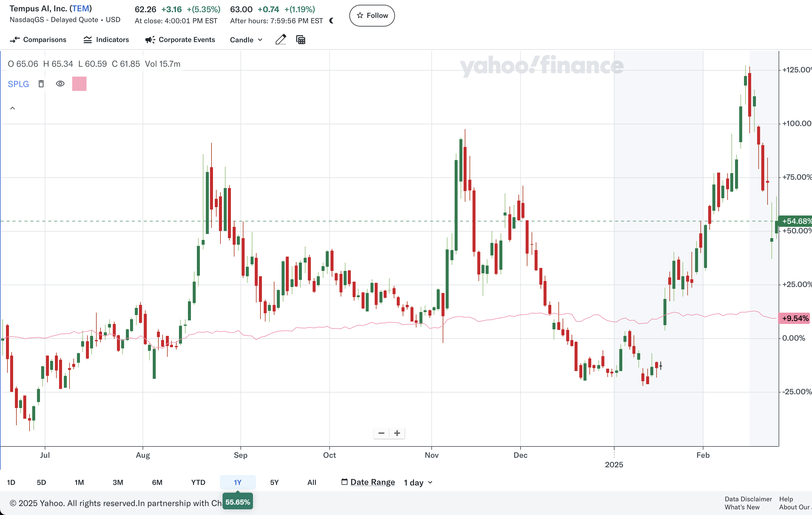Open the Comparisons tool
Viewport: 812px width, 515px height.
[38, 40]
